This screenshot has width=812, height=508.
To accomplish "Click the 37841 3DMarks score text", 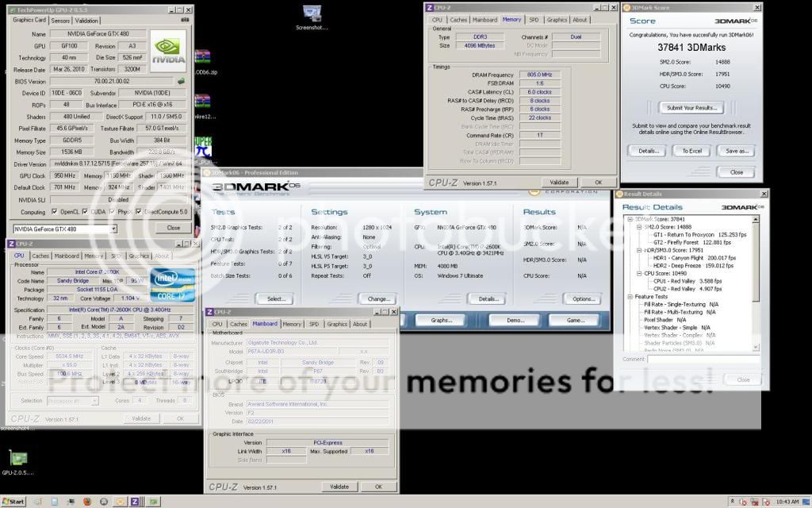I will pos(691,47).
